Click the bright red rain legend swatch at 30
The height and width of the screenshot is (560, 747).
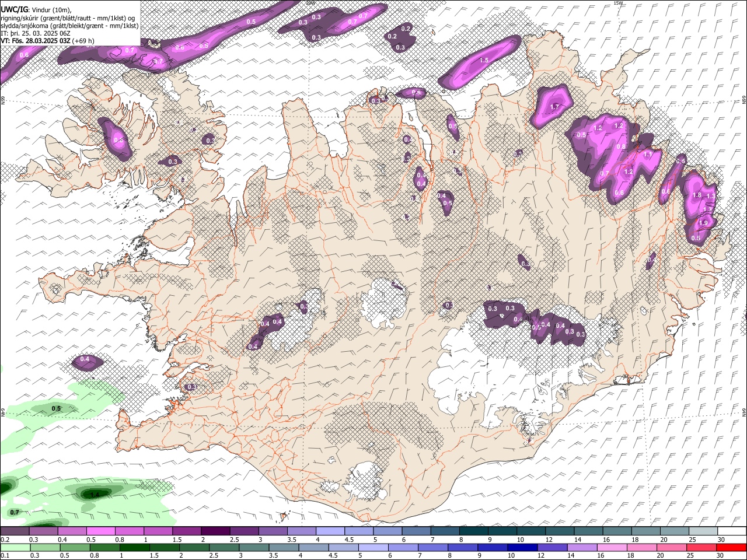[731, 547]
